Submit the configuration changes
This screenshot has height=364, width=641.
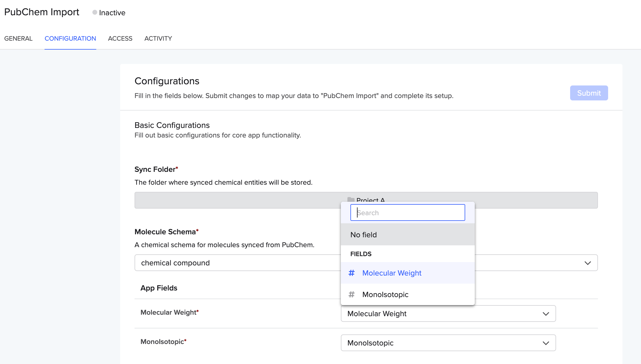[x=589, y=92]
